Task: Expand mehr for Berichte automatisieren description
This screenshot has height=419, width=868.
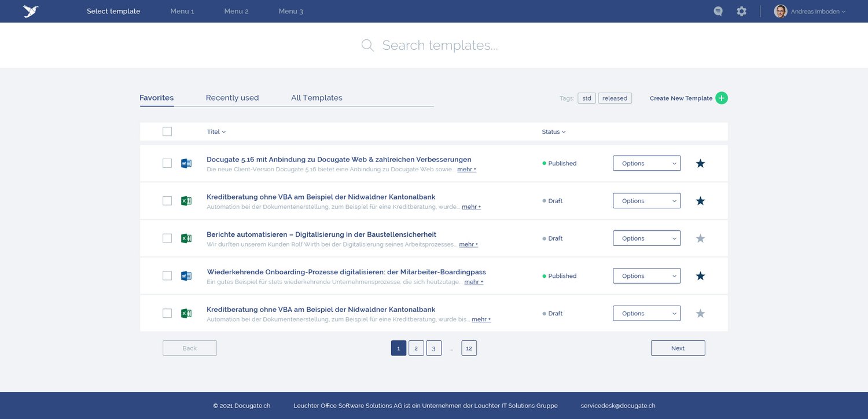Action: pos(468,245)
